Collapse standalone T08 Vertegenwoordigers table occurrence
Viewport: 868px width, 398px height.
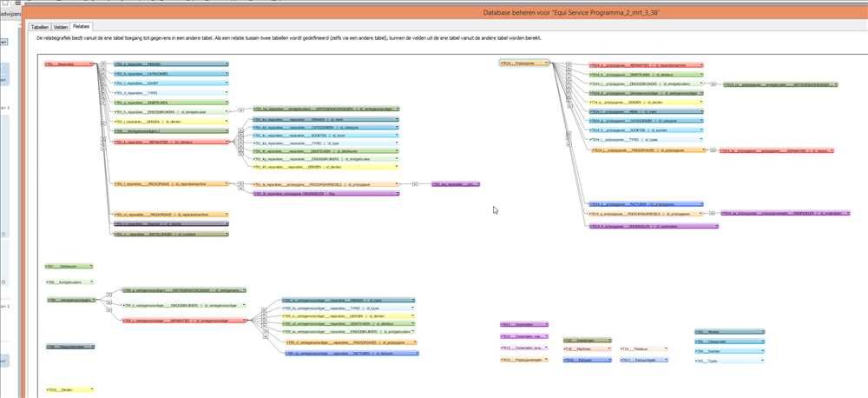(95, 300)
